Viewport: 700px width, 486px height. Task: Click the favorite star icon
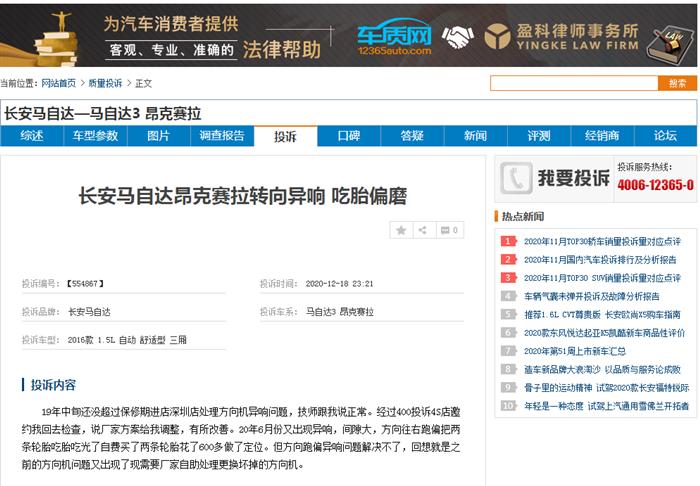point(401,230)
